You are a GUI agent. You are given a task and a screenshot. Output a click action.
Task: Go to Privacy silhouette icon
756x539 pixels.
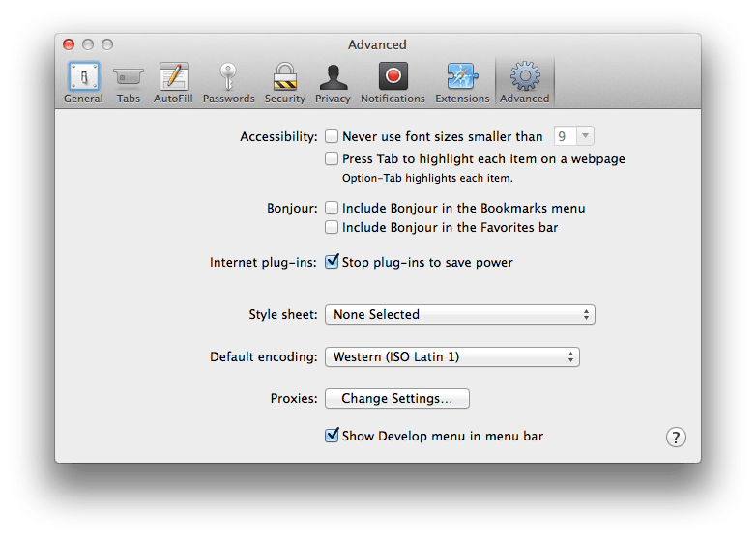333,77
